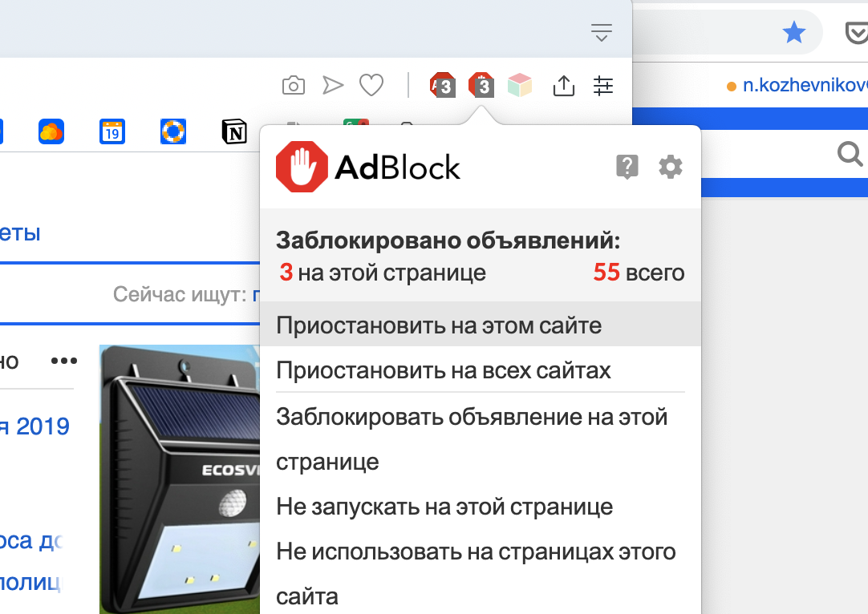Click the share icon in the toolbar
Screen dimensions: 868x614
564,85
